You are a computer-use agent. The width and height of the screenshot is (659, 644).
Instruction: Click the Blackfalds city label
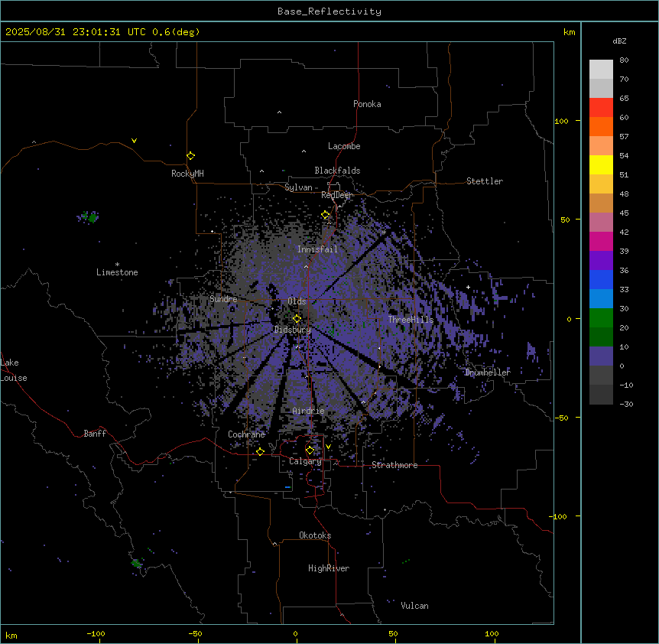(x=337, y=171)
